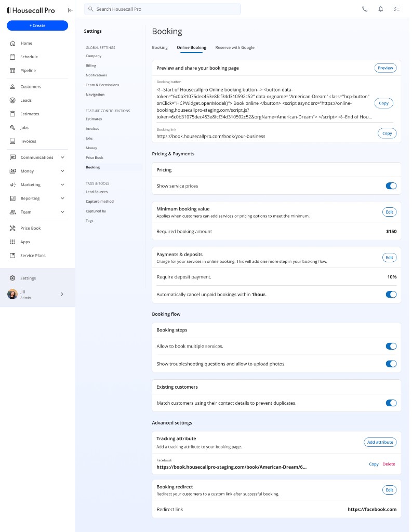Edit the Minimum booking value
Screen dimensions: 412x532
[x=389, y=212]
